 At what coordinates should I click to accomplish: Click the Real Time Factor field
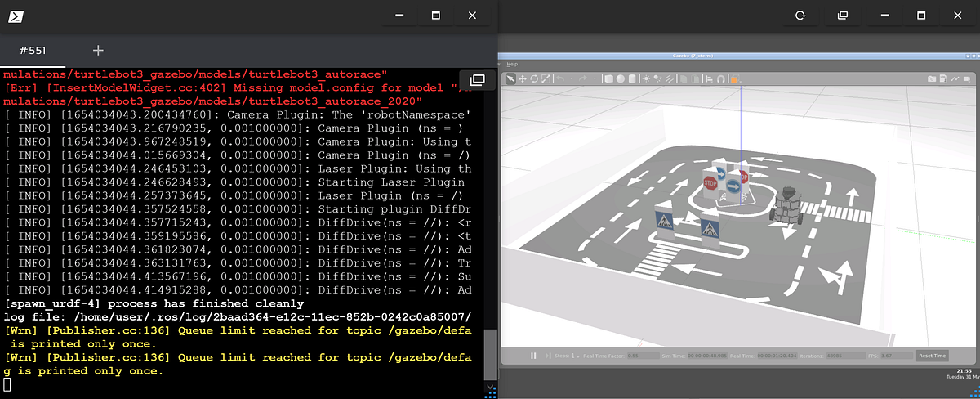point(643,356)
